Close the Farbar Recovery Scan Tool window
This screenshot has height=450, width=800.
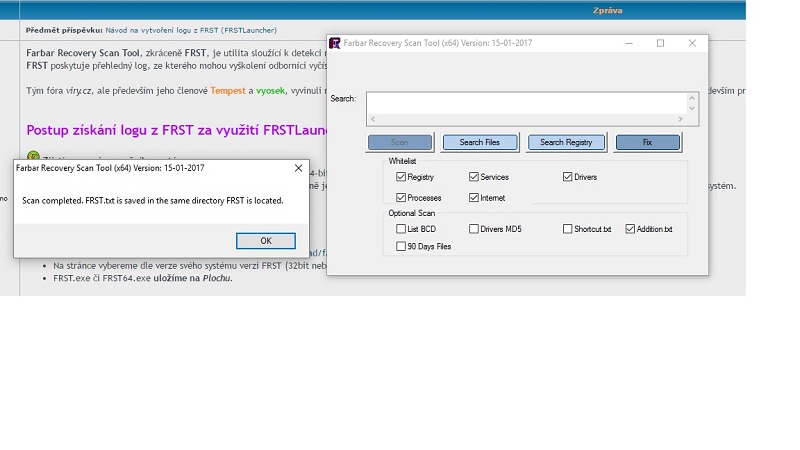(x=692, y=43)
